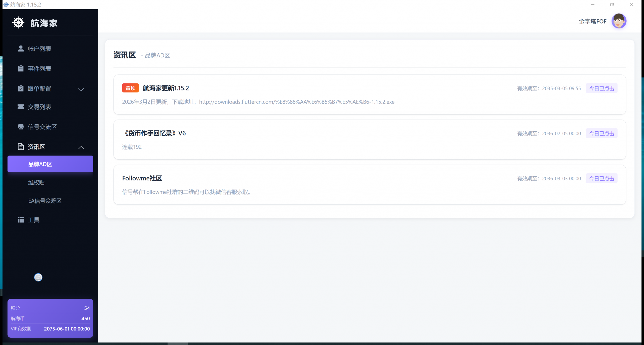Click the 工具 grid icon

21,220
